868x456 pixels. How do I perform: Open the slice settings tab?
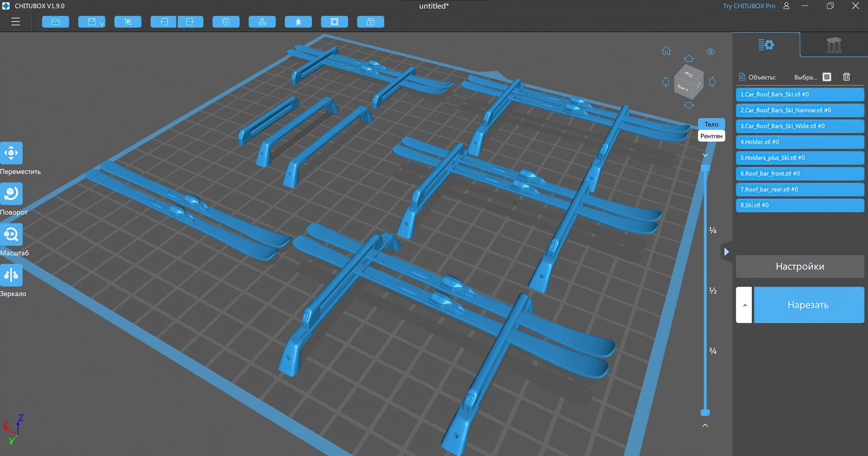pos(766,45)
